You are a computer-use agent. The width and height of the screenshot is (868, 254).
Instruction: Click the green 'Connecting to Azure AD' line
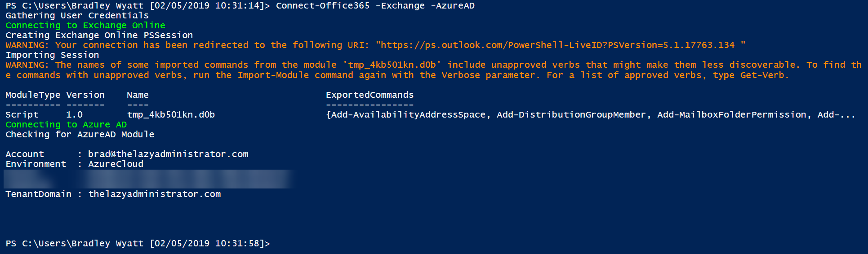tap(66, 125)
